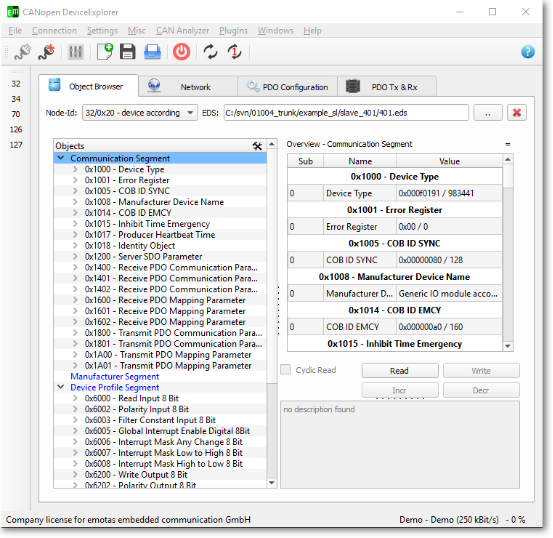Collapse the Communication Segment tree node
Screen dimensions: 553x538
61,158
